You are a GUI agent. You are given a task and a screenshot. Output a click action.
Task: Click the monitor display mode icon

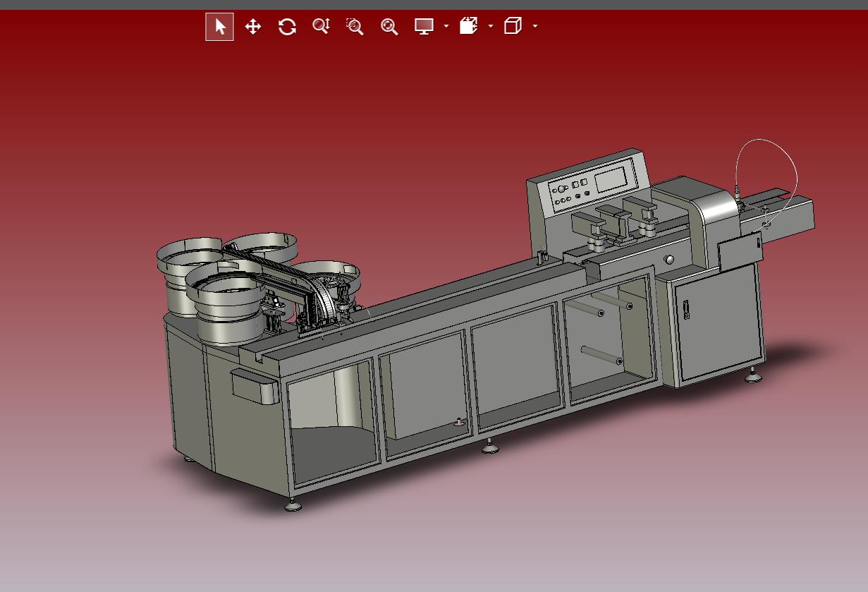tap(424, 27)
